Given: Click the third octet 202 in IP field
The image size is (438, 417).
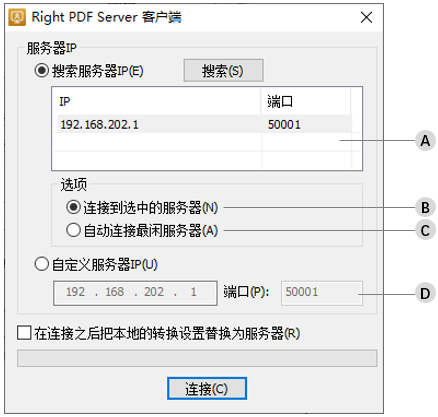Looking at the screenshot, I should (154, 292).
